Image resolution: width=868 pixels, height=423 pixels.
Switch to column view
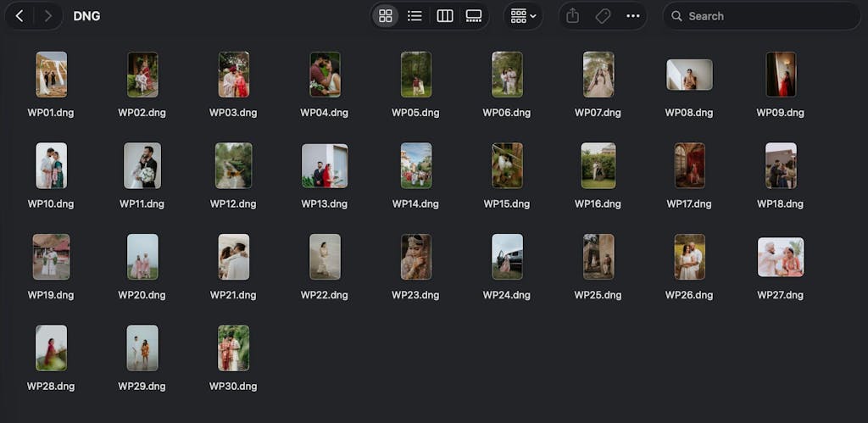tap(444, 16)
